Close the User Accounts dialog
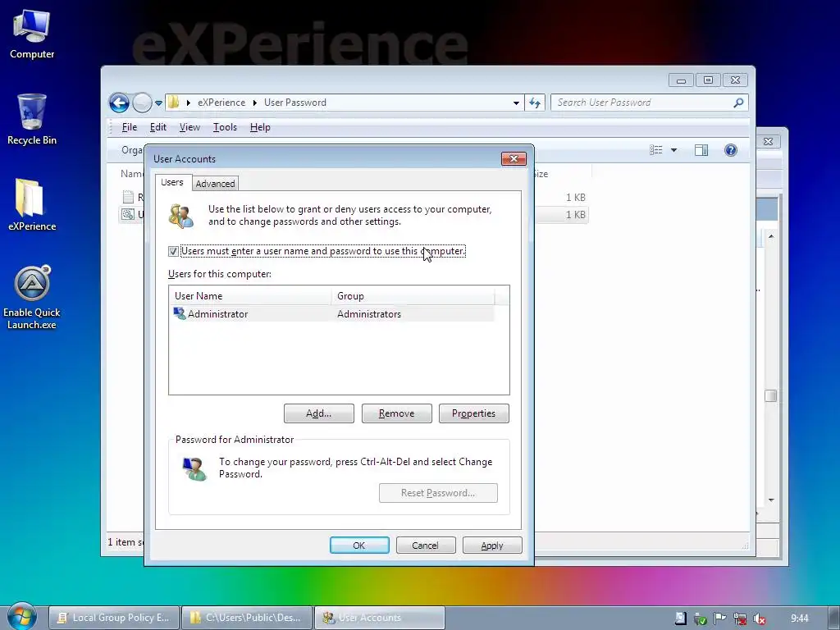Screen dimensions: 840x630 point(514,158)
